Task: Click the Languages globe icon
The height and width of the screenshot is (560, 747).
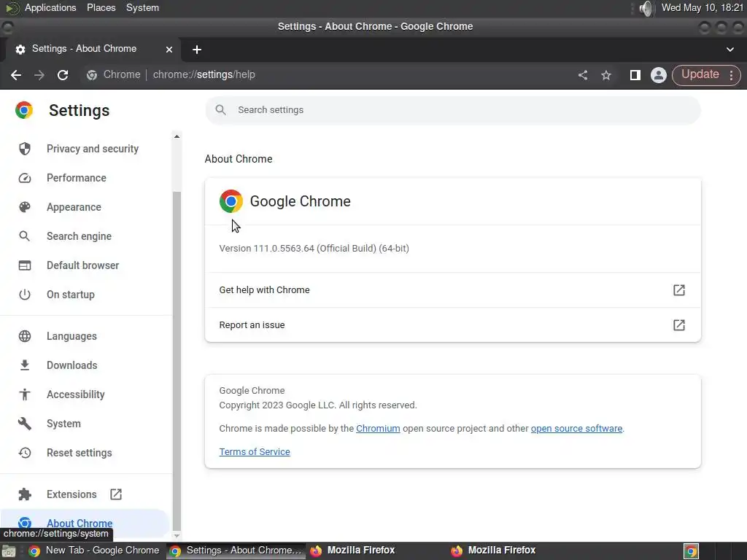Action: tap(25, 336)
